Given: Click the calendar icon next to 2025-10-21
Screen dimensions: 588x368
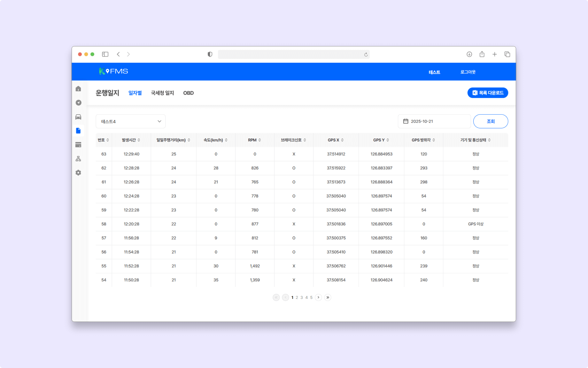Looking at the screenshot, I should 406,121.
